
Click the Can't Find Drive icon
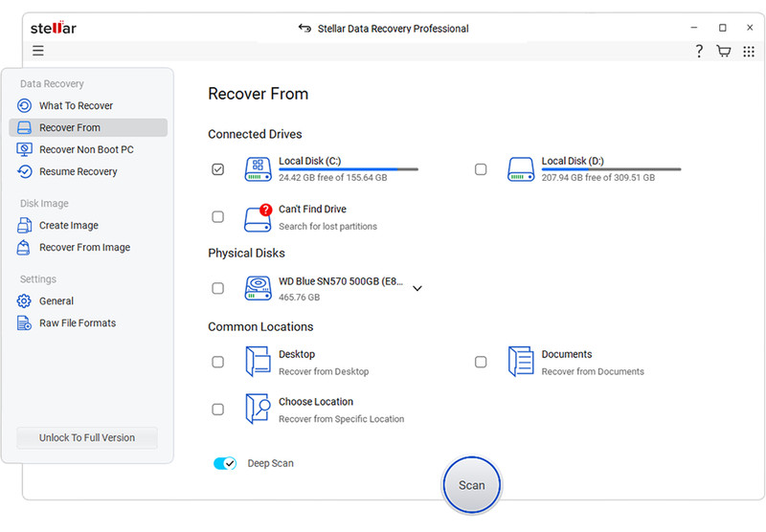[x=258, y=218]
